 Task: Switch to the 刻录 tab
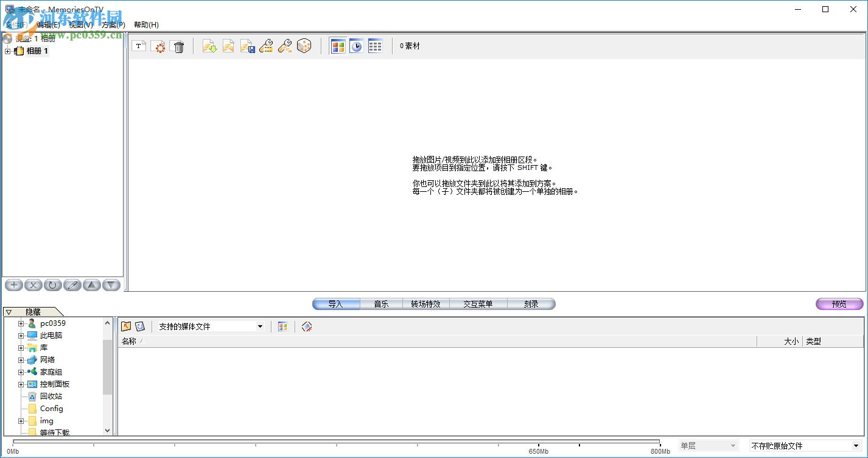click(x=531, y=304)
